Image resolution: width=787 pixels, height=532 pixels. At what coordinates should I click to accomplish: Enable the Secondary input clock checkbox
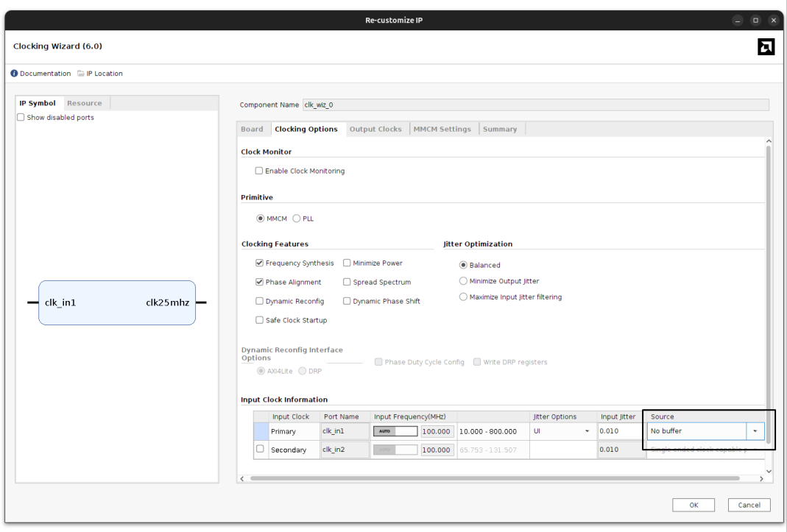(261, 450)
